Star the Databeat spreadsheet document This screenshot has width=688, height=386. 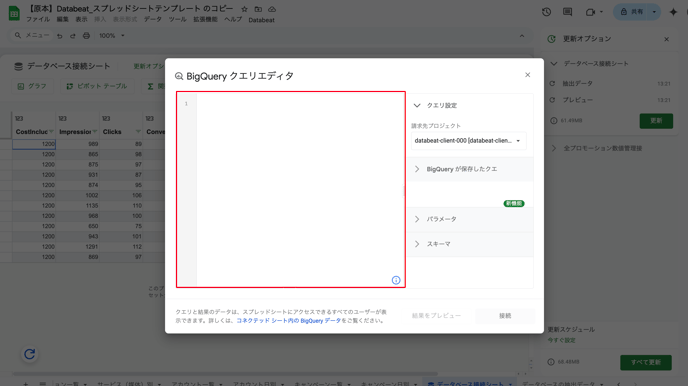244,9
